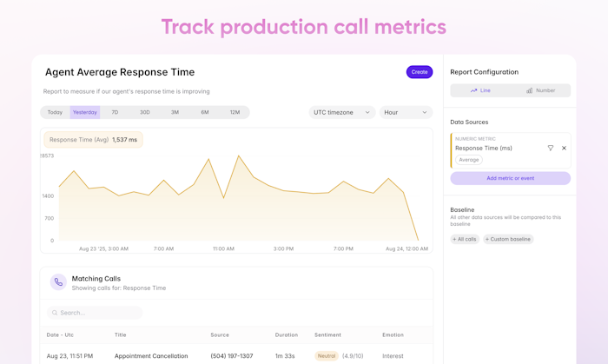This screenshot has width=608, height=364.
Task: Select the Line report type
Action: coord(480,90)
